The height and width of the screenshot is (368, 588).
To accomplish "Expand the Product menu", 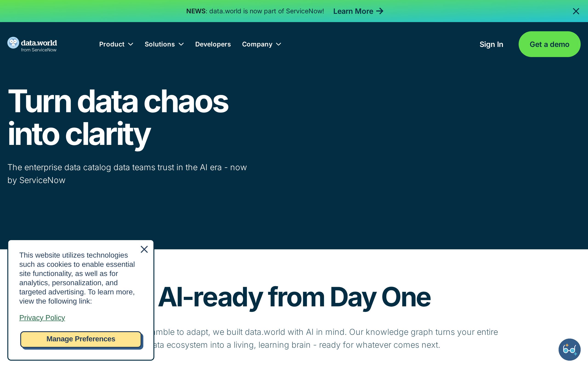I will click(116, 44).
